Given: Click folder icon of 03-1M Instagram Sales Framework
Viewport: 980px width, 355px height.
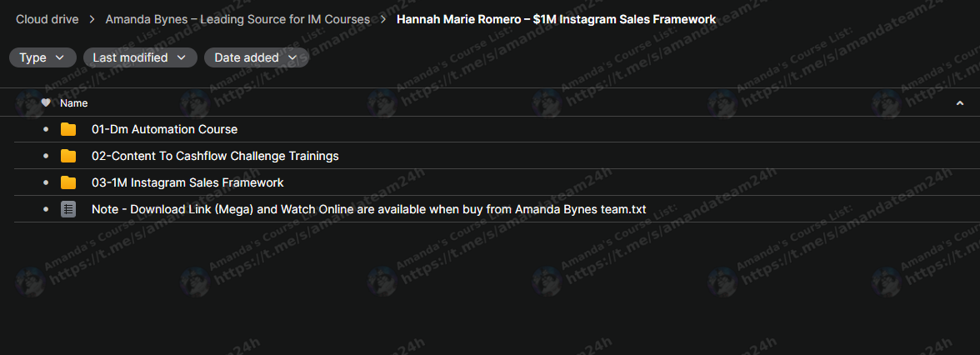Looking at the screenshot, I should tap(68, 182).
